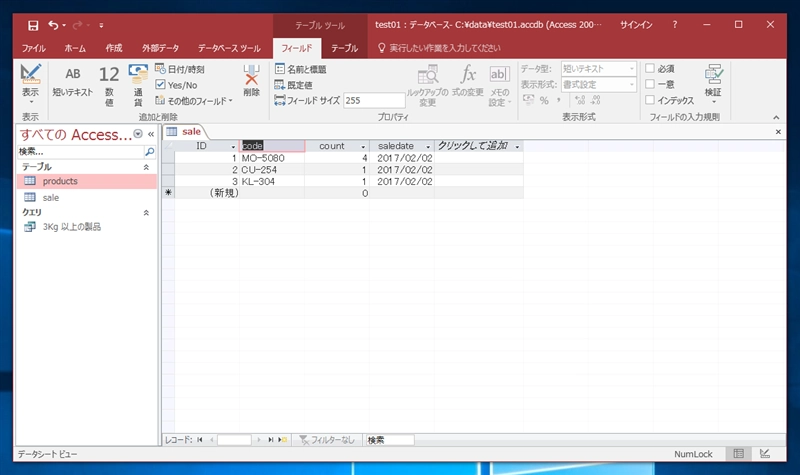The height and width of the screenshot is (475, 800).
Task: Click the フィールド サイズ input box
Action: click(374, 101)
